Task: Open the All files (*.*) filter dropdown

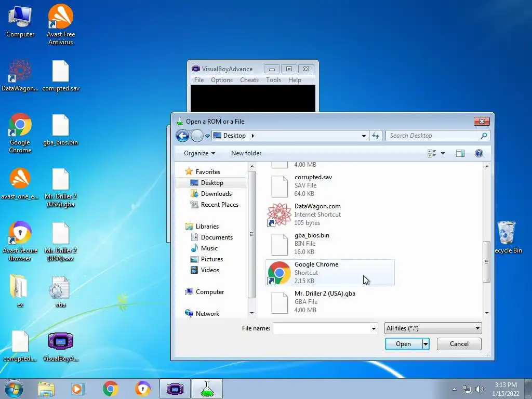Action: [433, 328]
